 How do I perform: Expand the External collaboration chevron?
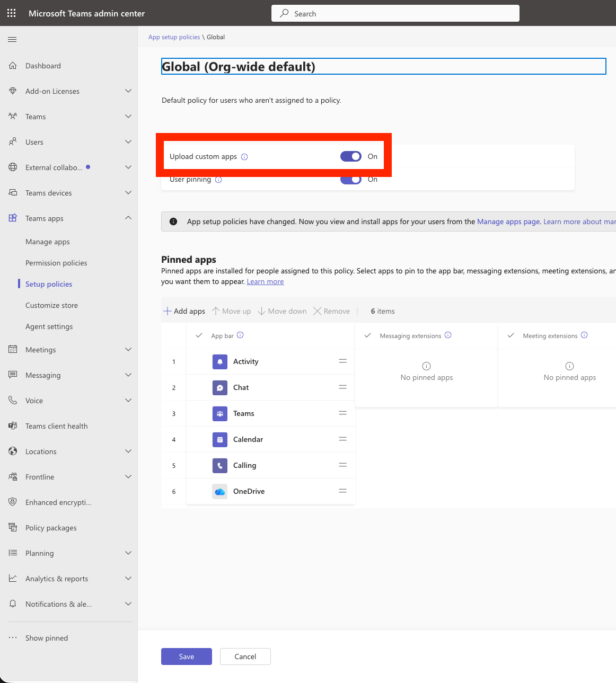coord(128,167)
